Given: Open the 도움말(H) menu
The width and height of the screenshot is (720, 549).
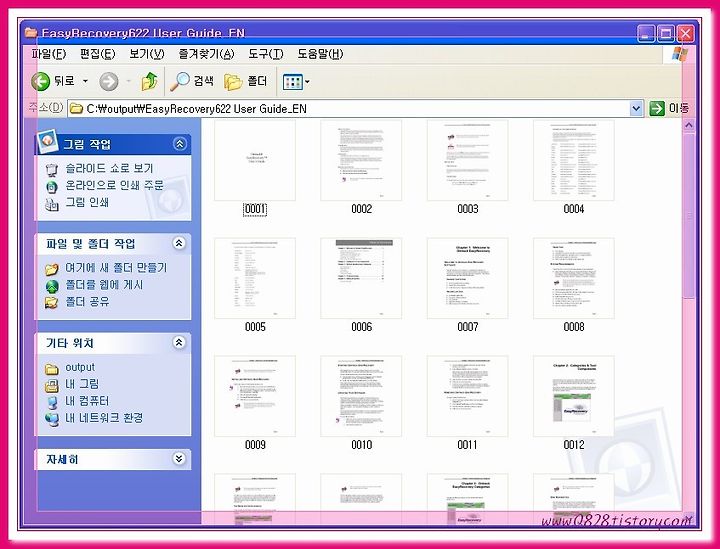Looking at the screenshot, I should [320, 54].
